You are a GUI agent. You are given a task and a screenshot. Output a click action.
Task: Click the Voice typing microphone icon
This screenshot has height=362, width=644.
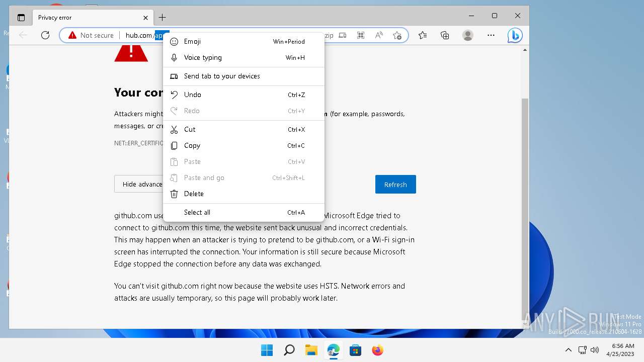tap(174, 58)
